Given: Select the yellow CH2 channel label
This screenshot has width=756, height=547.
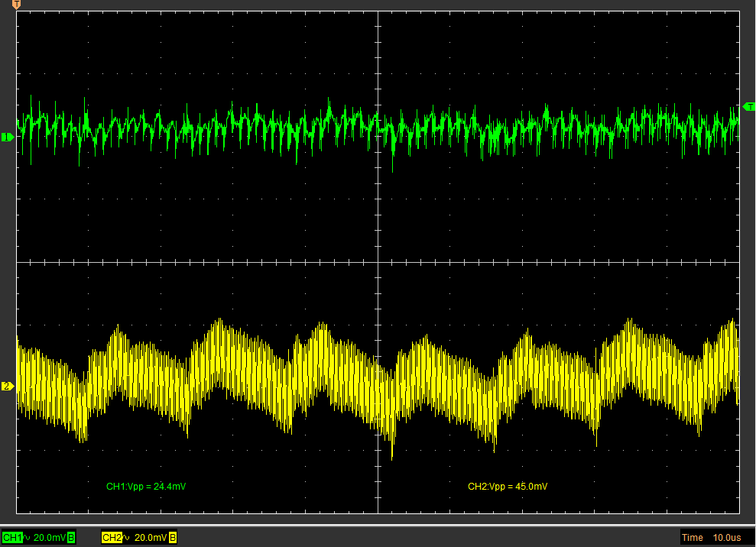Looking at the screenshot, I should [112, 537].
